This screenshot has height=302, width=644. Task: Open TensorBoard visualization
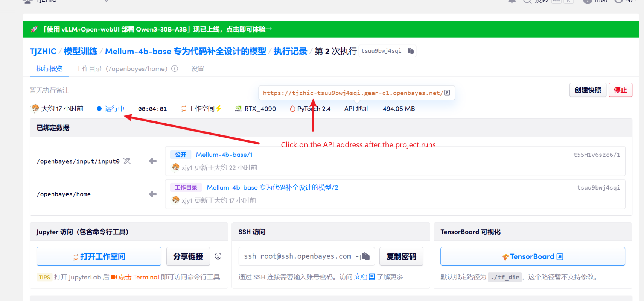(532, 256)
